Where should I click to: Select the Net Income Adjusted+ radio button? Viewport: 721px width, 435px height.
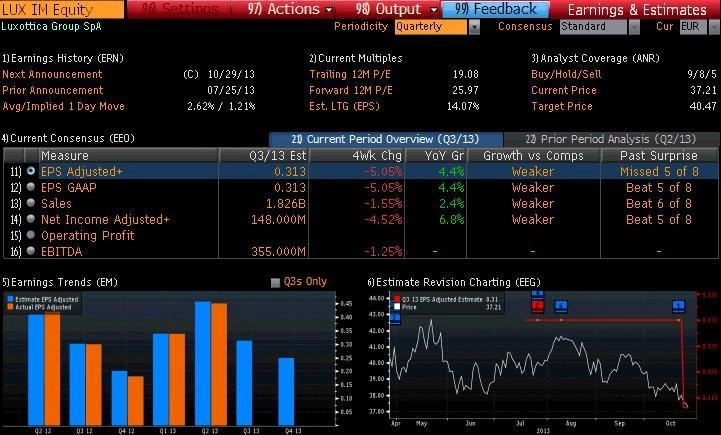(x=31, y=218)
